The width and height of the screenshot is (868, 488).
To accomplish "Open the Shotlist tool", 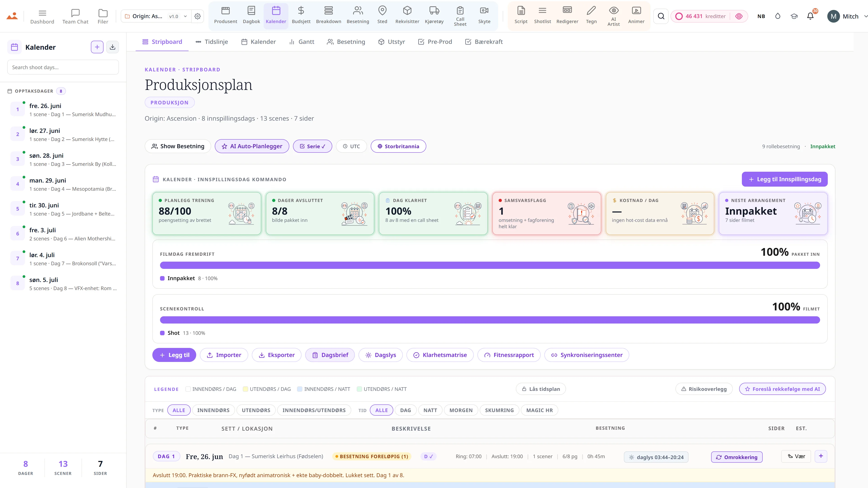I will [542, 16].
